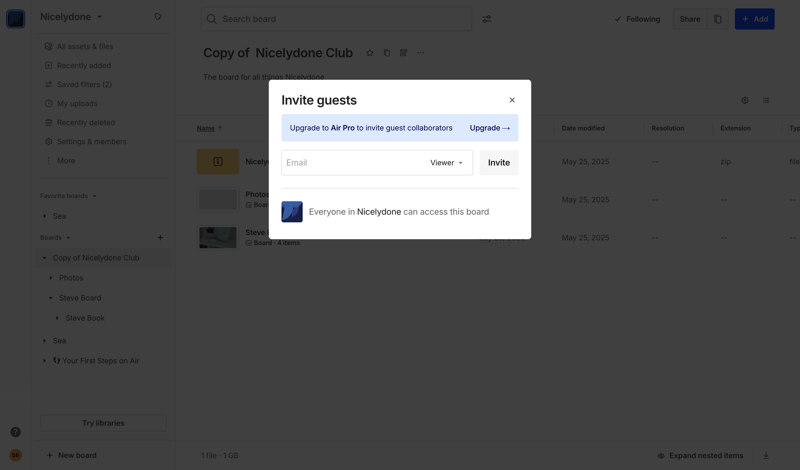This screenshot has width=800, height=470.
Task: Click the Resolution column header
Action: (667, 128)
